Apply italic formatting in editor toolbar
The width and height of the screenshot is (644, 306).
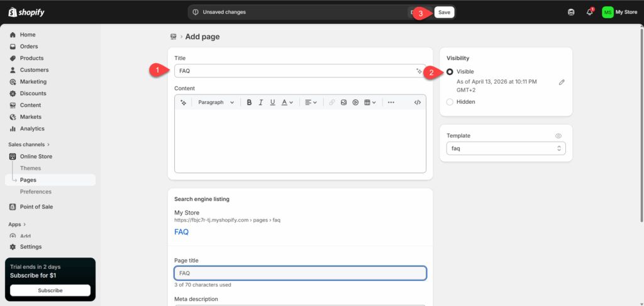coord(261,103)
